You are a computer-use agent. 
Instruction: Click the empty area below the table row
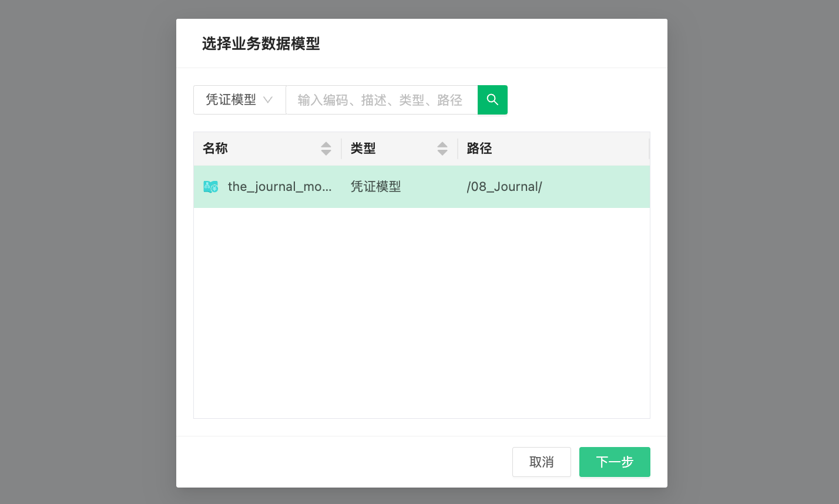[x=421, y=311]
